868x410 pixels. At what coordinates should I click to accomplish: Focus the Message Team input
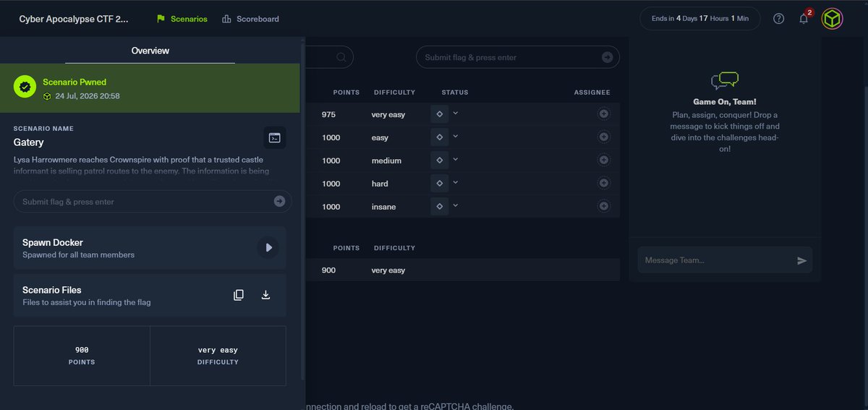(x=725, y=260)
